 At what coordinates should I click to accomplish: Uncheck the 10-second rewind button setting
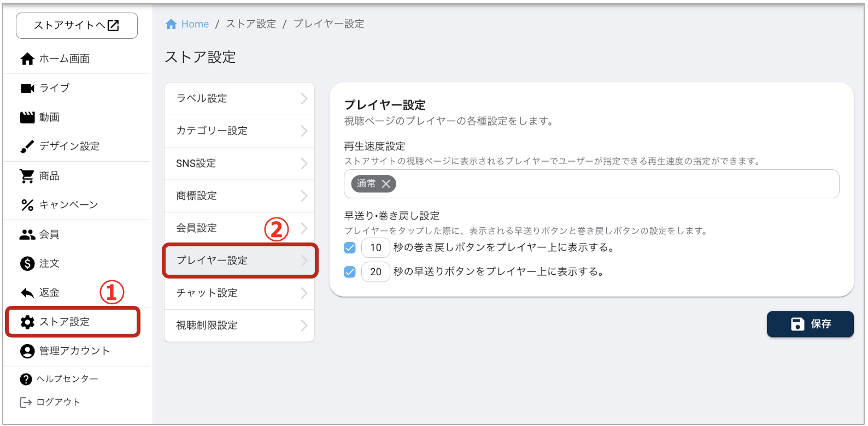349,247
